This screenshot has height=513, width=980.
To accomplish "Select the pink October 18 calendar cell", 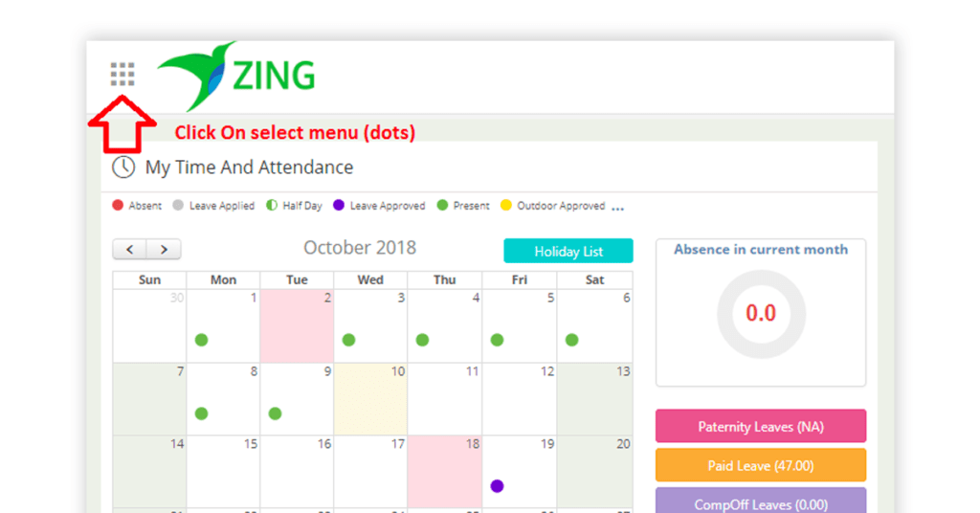I will tap(444, 472).
